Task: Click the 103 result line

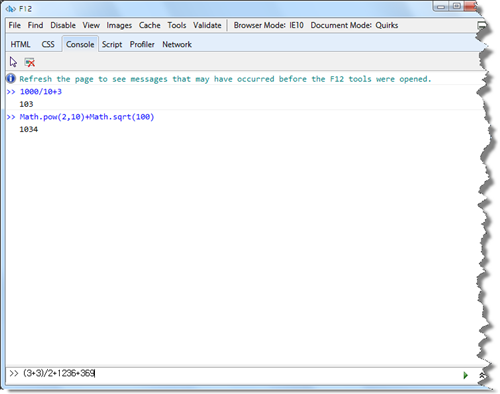Action: (x=26, y=104)
